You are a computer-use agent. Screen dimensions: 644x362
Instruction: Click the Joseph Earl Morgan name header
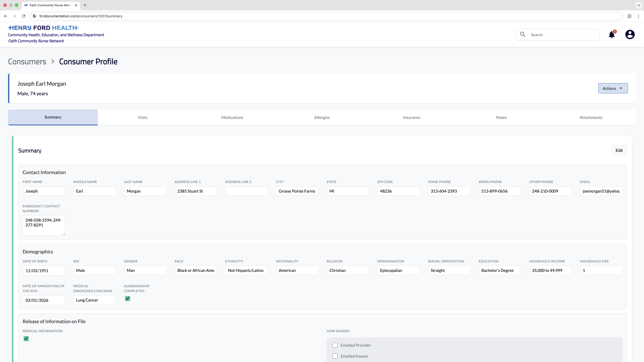(x=42, y=84)
